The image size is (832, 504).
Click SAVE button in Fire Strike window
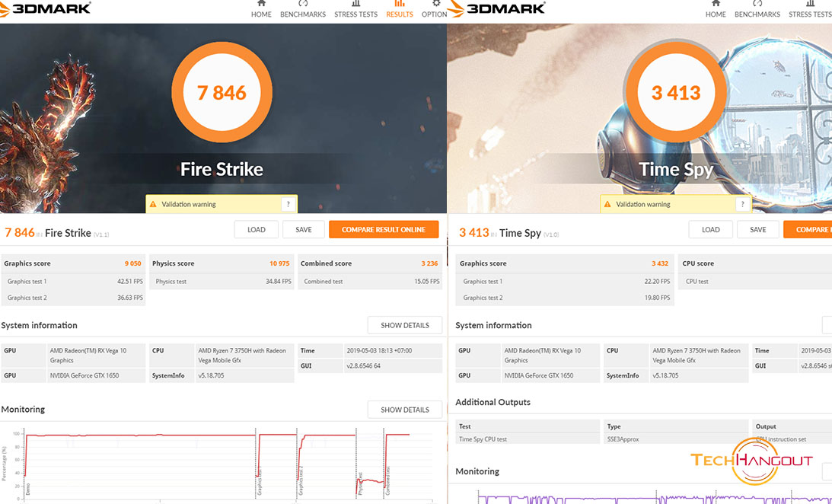(x=304, y=230)
